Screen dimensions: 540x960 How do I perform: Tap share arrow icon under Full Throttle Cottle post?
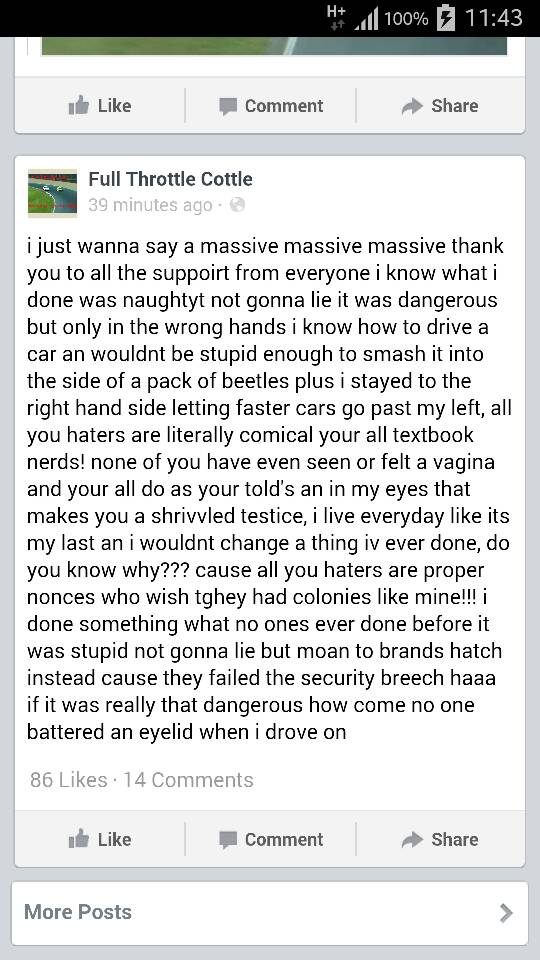(x=412, y=840)
